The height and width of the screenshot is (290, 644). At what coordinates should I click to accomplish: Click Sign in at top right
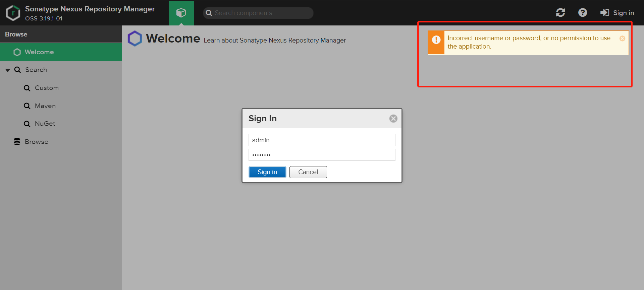(617, 13)
